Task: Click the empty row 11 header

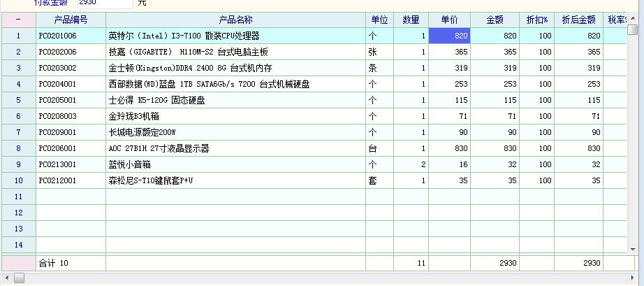Action: [x=18, y=196]
